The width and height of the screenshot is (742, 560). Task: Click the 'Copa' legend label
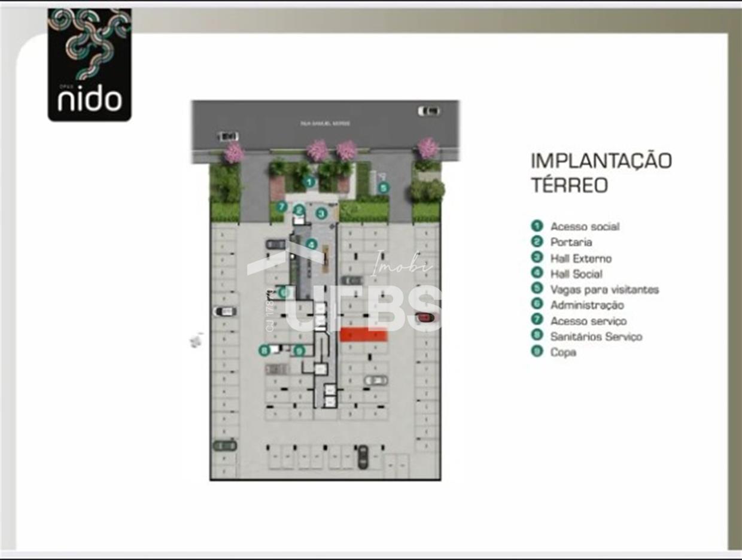point(563,352)
